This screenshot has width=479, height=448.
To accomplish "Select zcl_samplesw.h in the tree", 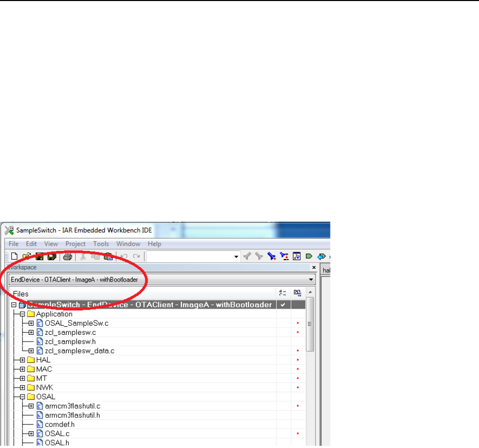I will click(70, 342).
